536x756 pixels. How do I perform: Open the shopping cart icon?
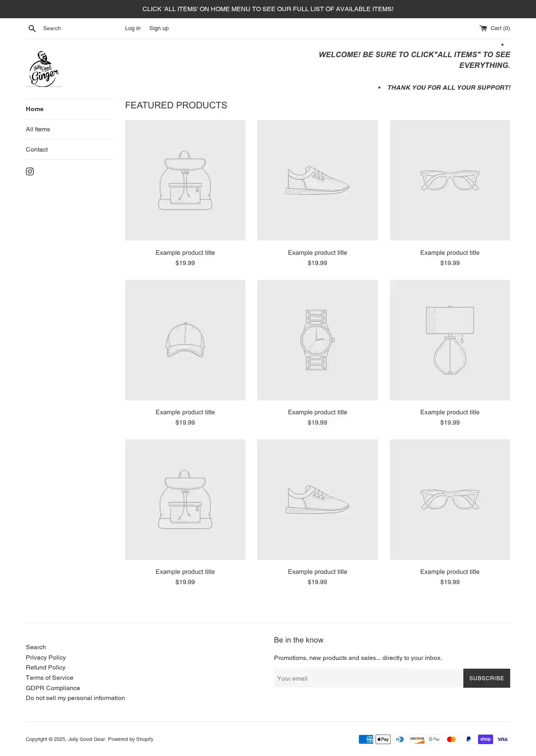pos(483,28)
